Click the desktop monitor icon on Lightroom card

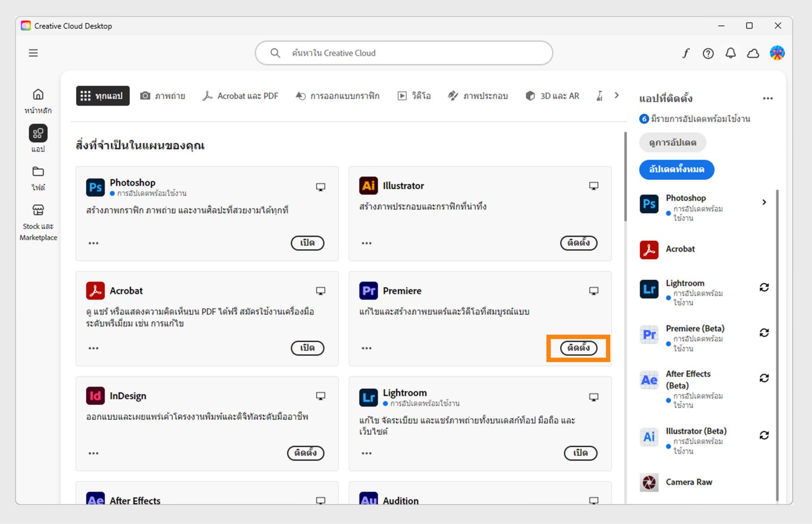tap(594, 397)
